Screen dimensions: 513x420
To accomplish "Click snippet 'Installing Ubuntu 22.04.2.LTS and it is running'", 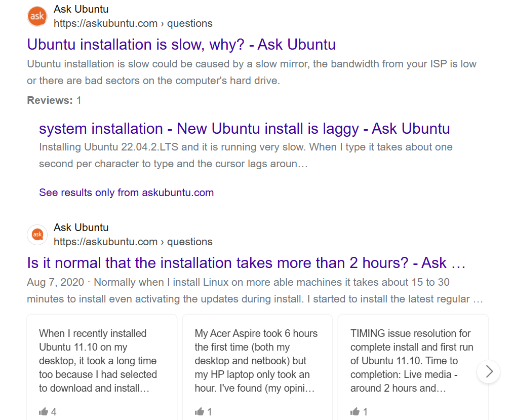I will tap(246, 156).
